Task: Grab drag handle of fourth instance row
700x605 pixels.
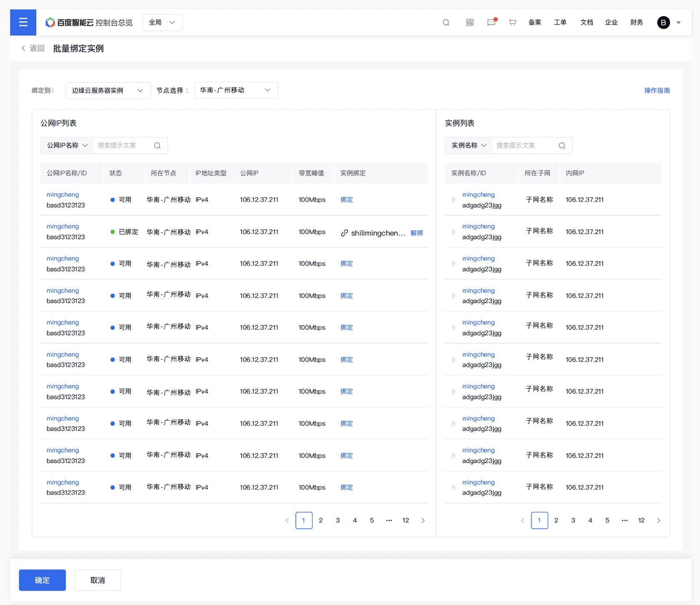Action: coord(454,296)
